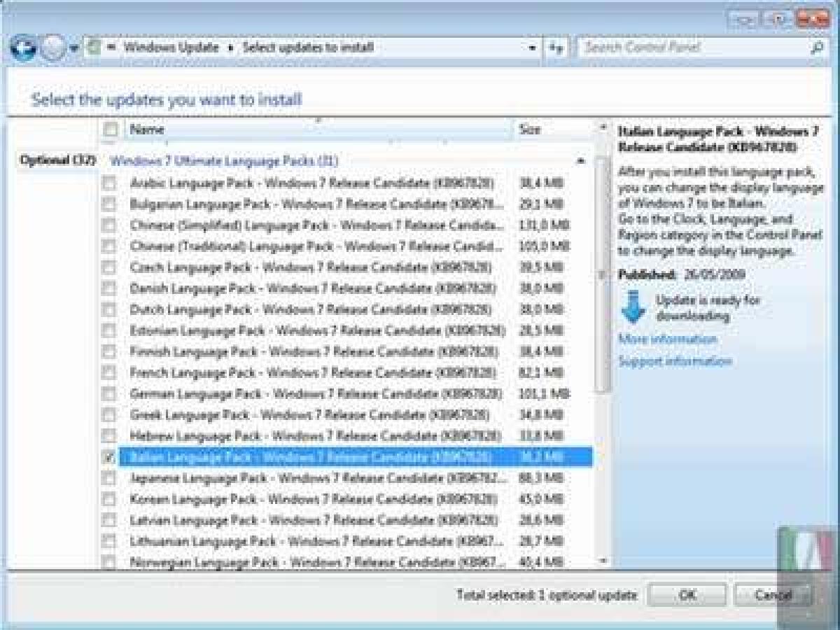
Task: Check the Norwegian Language Pack checkbox
Action: pyautogui.click(x=108, y=561)
